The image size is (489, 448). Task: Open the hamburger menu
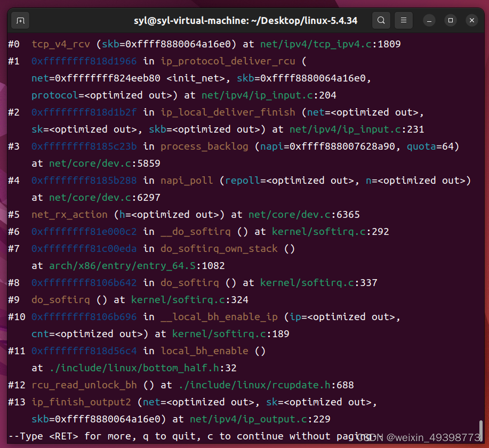403,20
